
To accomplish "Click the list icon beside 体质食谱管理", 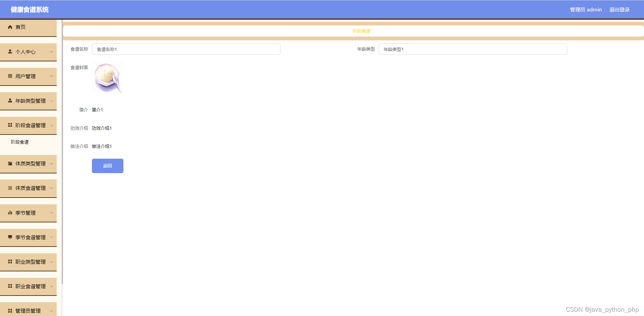I will pos(10,188).
